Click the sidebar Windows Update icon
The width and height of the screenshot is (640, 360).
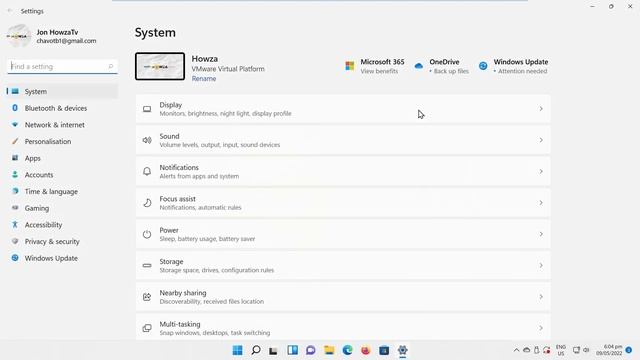(15, 258)
